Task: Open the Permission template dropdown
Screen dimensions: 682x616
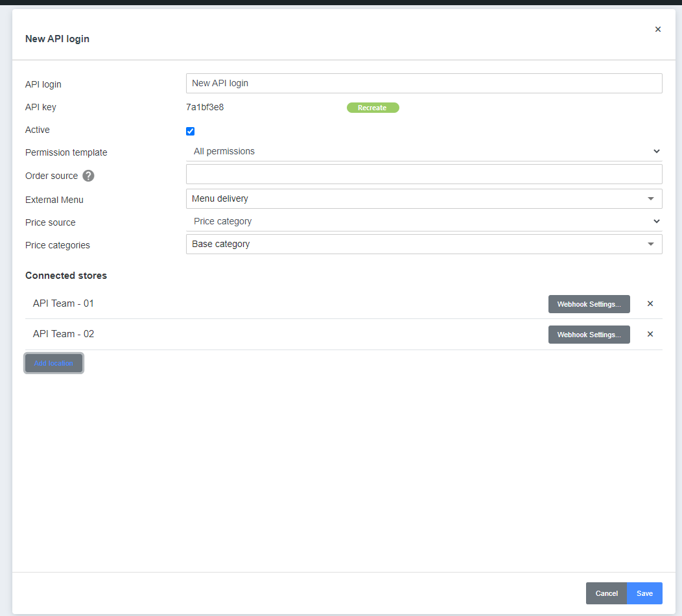Action: tap(423, 151)
